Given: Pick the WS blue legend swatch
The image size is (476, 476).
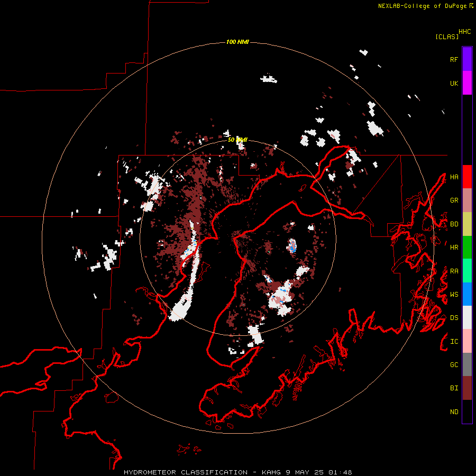Looking at the screenshot, I should click(x=467, y=294).
